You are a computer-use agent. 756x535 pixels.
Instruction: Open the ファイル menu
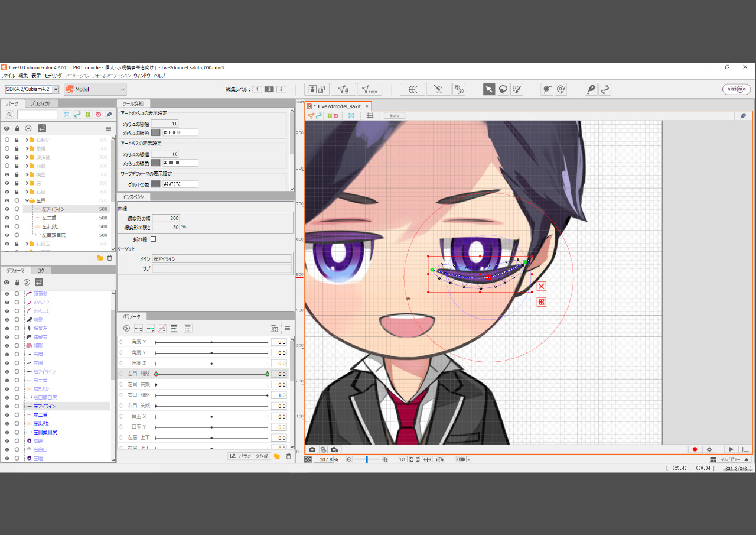point(8,76)
